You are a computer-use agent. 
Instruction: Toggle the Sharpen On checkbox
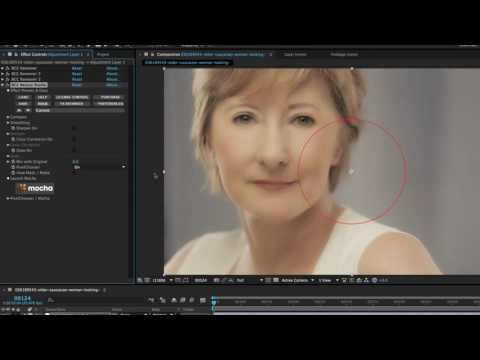(74, 128)
